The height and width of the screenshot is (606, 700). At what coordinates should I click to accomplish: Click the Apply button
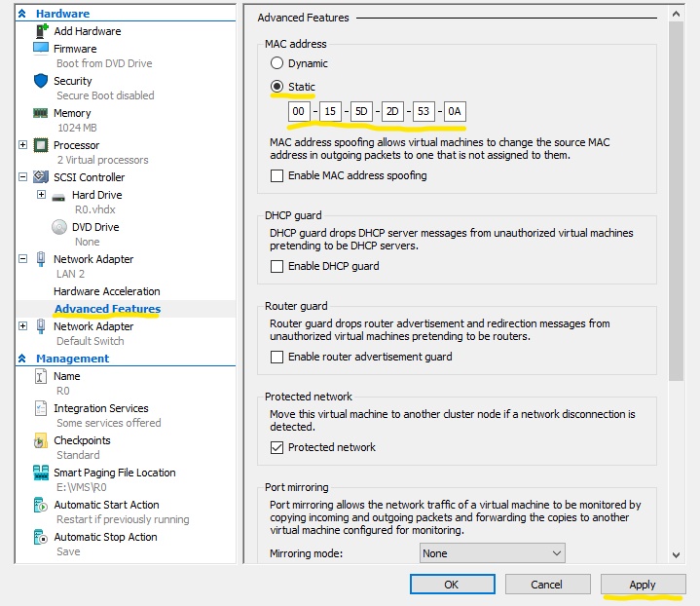(x=643, y=585)
